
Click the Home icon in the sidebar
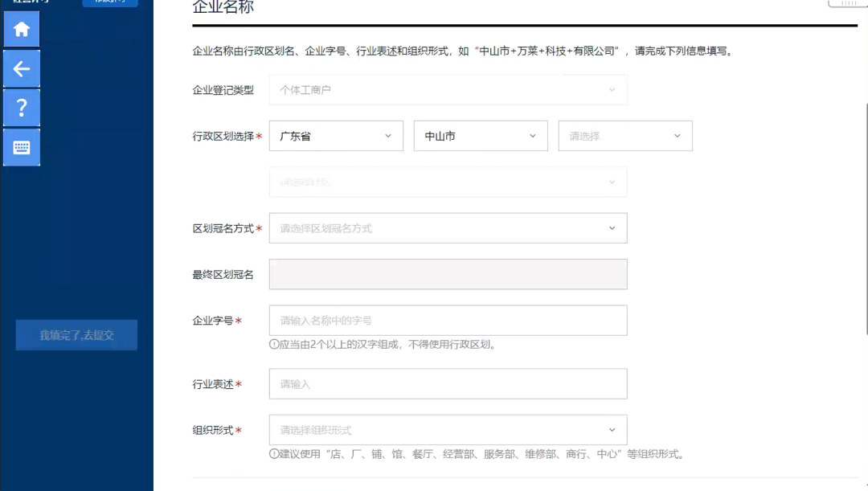tap(21, 29)
